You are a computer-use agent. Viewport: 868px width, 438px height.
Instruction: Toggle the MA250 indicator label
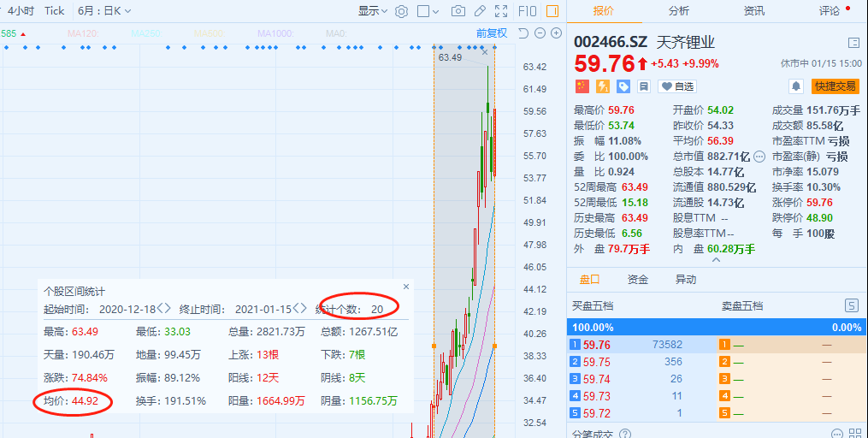click(x=146, y=33)
